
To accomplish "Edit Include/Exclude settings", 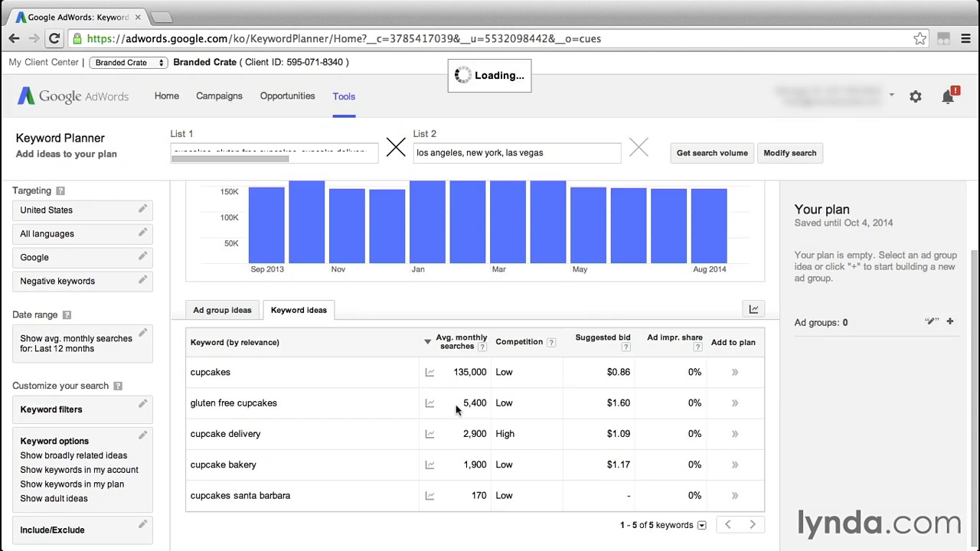I will pyautogui.click(x=142, y=524).
